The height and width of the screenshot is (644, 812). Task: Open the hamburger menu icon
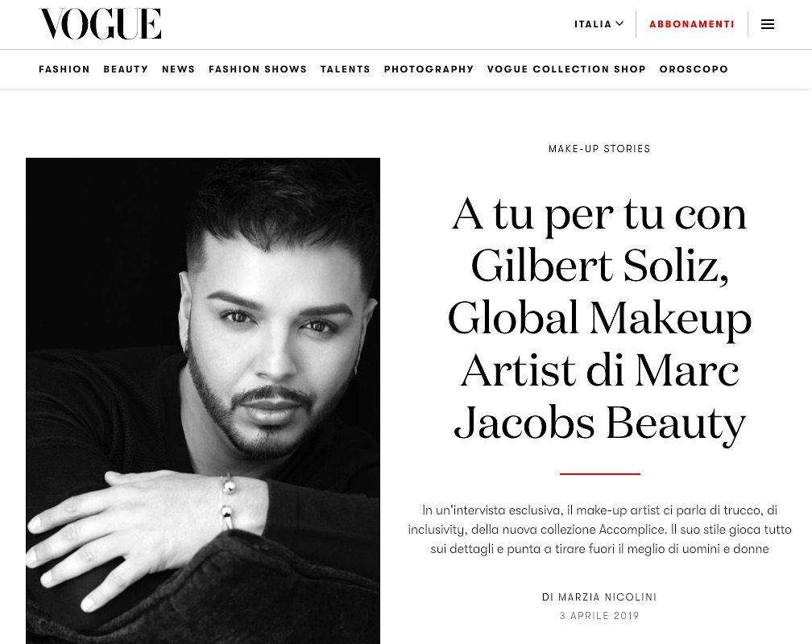tap(767, 24)
